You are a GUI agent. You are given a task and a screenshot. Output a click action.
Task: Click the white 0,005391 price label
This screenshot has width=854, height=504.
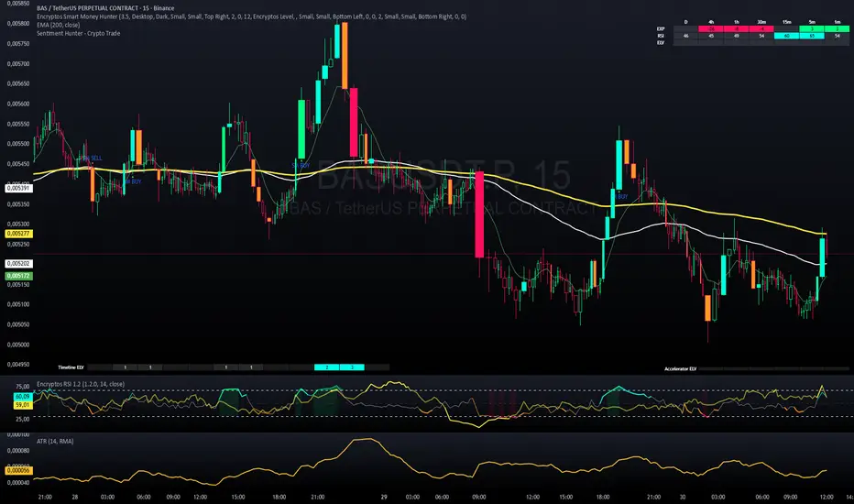click(x=18, y=188)
